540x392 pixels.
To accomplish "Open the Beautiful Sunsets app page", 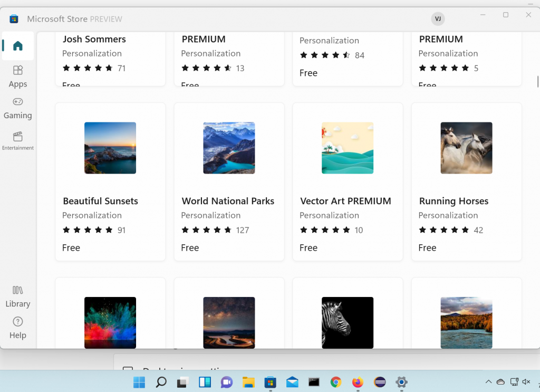I will pos(110,148).
